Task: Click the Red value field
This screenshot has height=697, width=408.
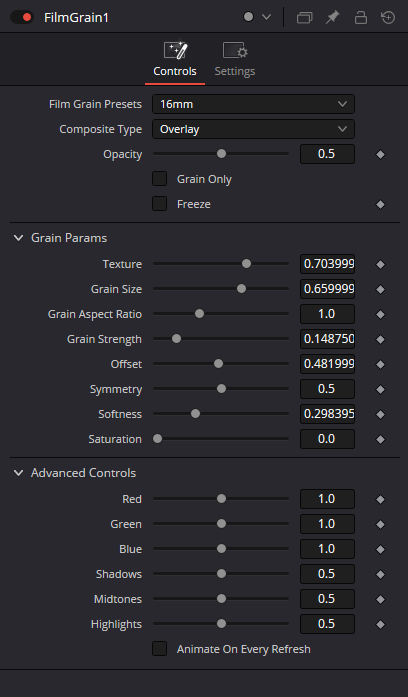Action: [x=327, y=499]
